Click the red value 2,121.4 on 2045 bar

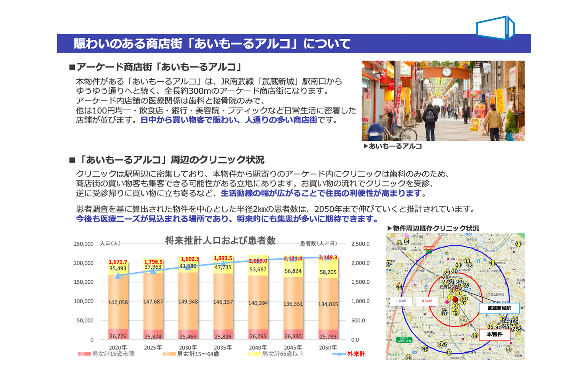pyautogui.click(x=293, y=258)
